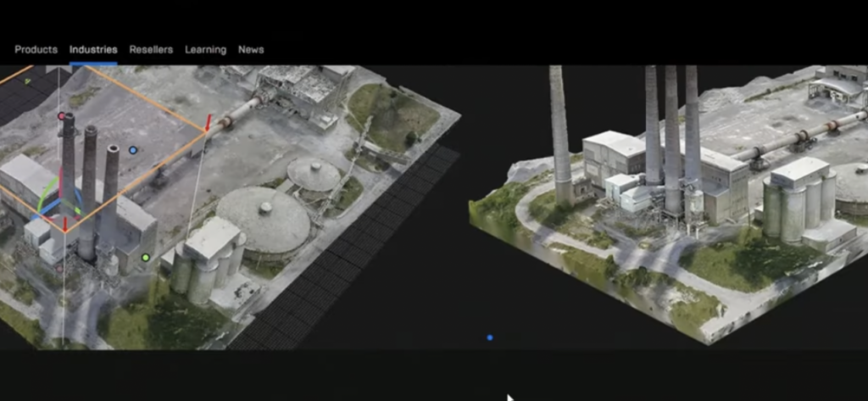Open the left reconstruction region model image

point(230,208)
